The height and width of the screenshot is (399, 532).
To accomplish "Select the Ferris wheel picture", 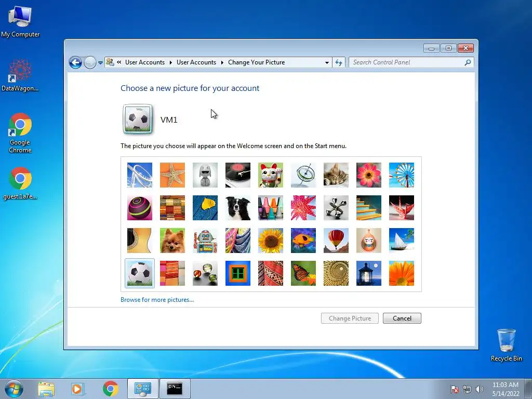I will pyautogui.click(x=402, y=175).
